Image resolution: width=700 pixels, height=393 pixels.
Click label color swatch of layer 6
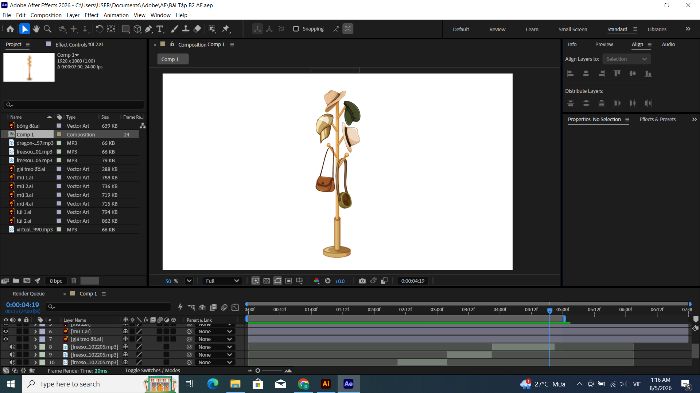coord(42,331)
